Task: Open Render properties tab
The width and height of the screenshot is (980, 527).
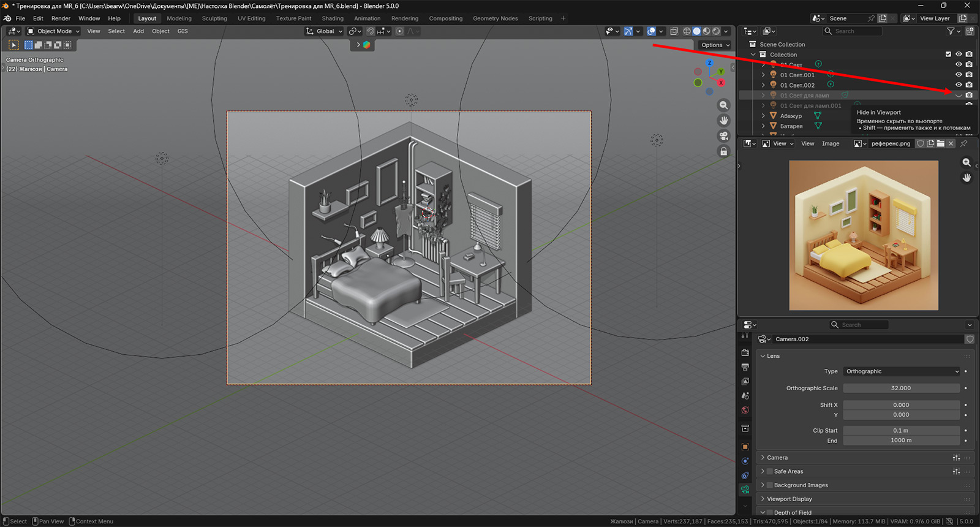Action: tap(745, 353)
